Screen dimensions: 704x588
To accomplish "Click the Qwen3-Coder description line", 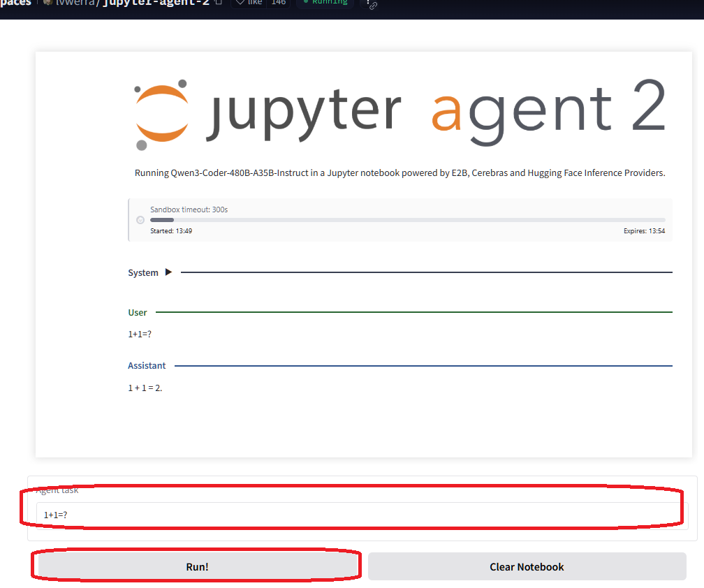I will [x=399, y=172].
